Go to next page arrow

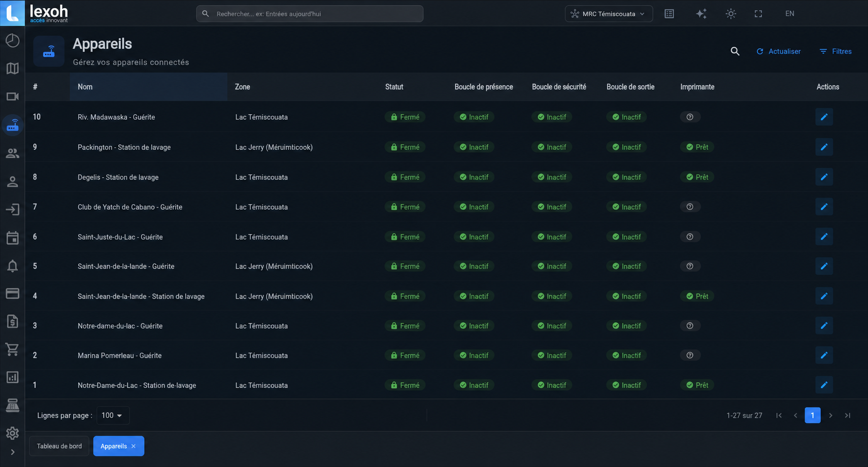[830, 415]
